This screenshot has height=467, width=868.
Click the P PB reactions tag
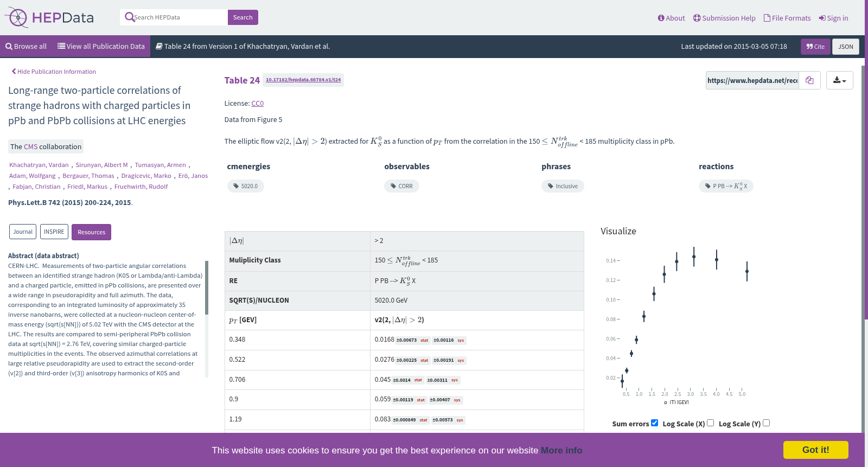[726, 186]
